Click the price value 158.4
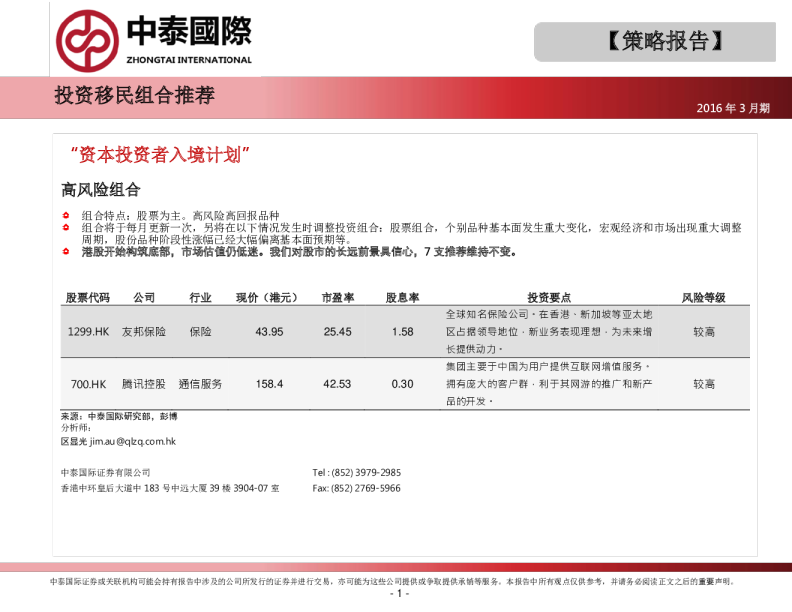Image resolution: width=792 pixels, height=612 pixels. tap(269, 384)
